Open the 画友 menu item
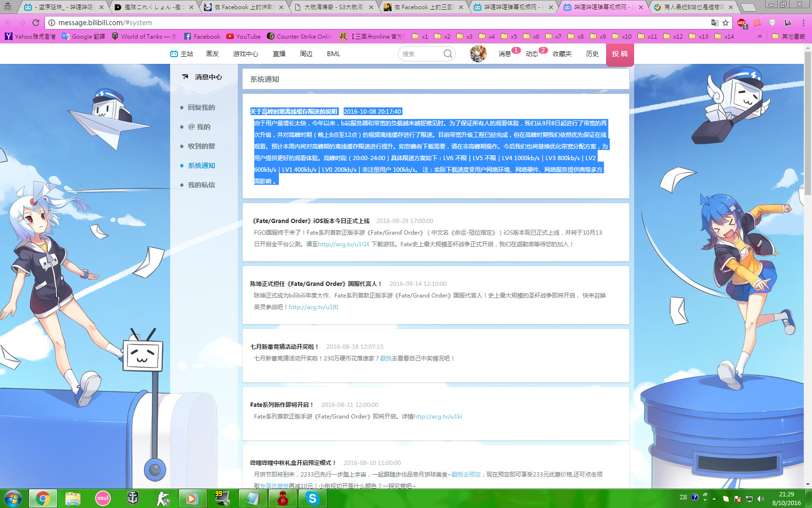812x508 pixels. pos(213,54)
